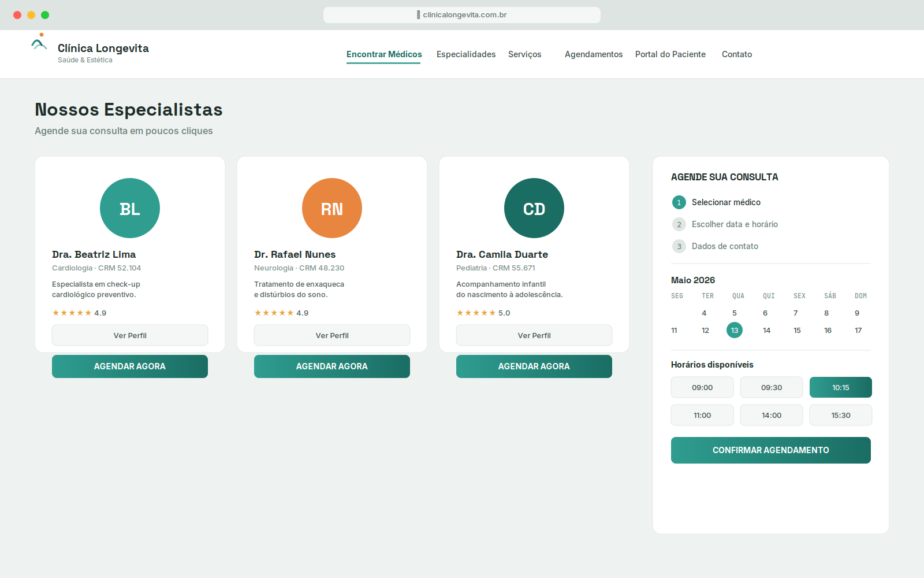This screenshot has height=578, width=924.
Task: Select the 15:30 time slot
Action: coord(841,415)
